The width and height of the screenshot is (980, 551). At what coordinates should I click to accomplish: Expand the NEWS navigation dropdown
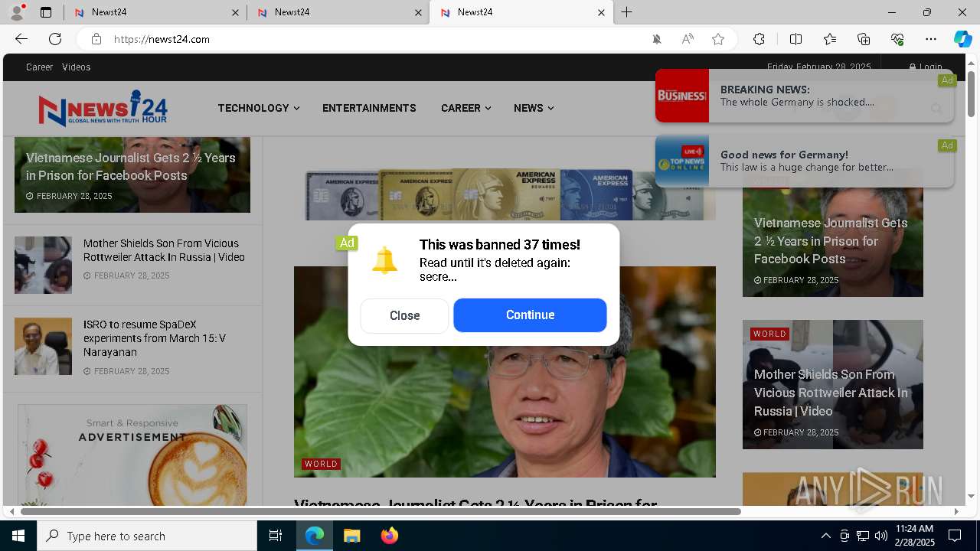click(x=533, y=108)
